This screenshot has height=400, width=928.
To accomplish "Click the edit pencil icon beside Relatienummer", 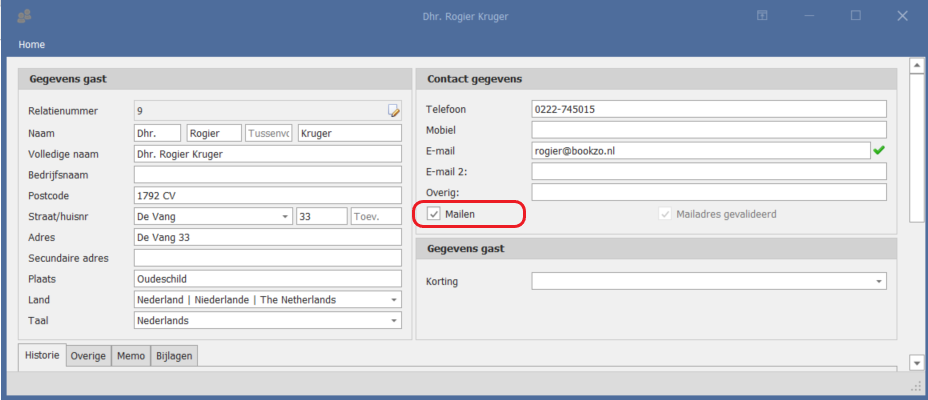I will pos(394,110).
